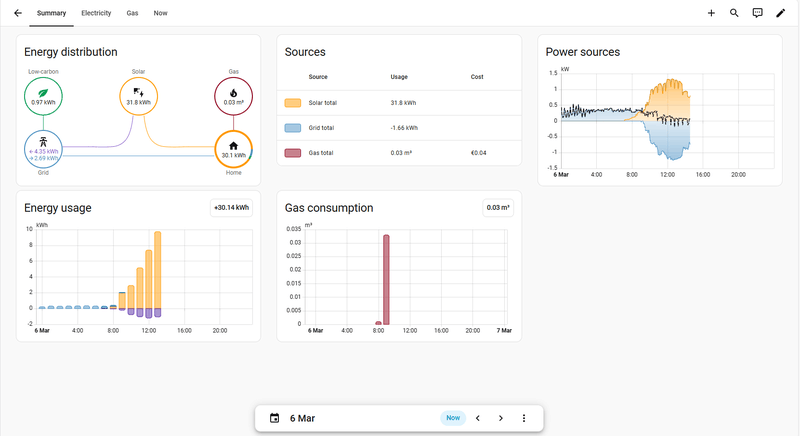
Task: Click the Low-carbon leaf circle
Action: click(43, 96)
